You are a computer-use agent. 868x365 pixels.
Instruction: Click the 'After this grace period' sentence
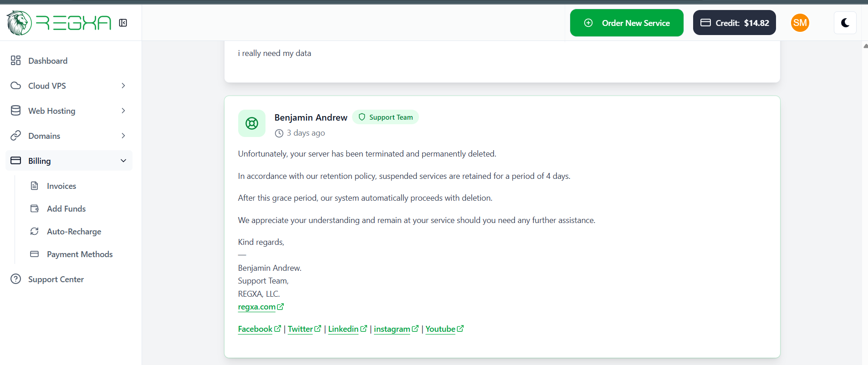pyautogui.click(x=365, y=198)
